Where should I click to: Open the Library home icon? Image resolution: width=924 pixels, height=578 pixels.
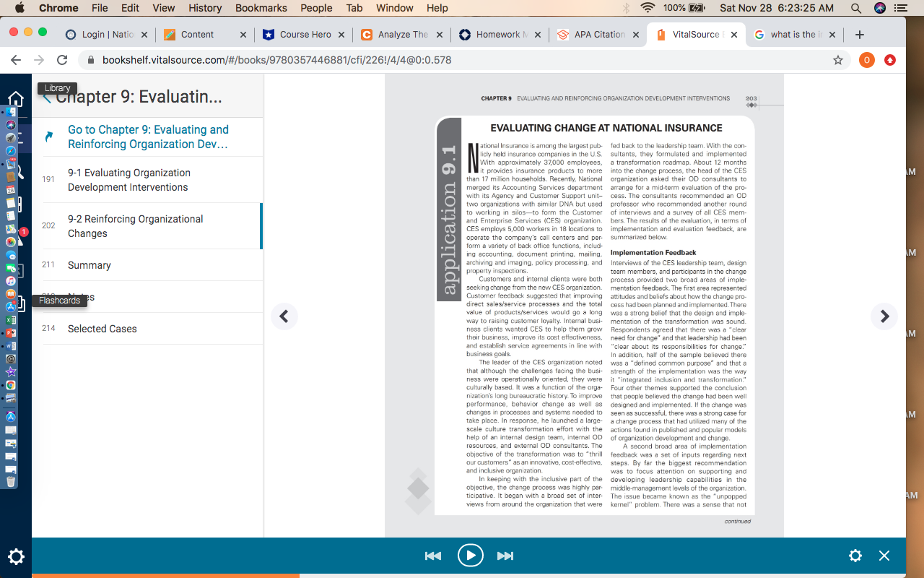[16, 98]
